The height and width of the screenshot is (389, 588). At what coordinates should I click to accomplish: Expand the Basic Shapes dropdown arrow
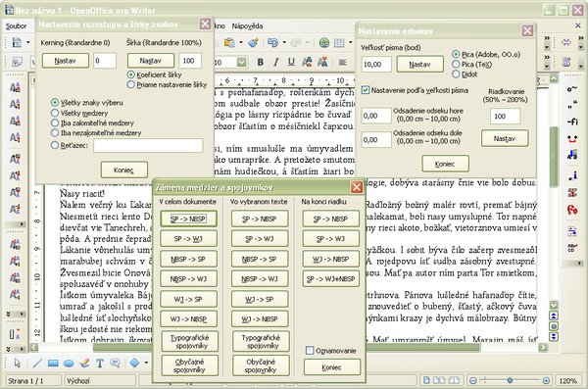click(146, 363)
